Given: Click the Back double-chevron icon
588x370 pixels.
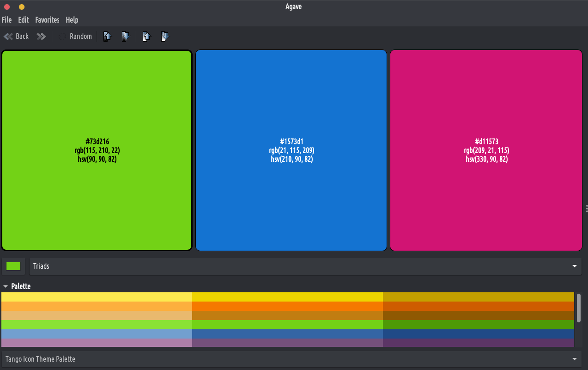Looking at the screenshot, I should (x=8, y=37).
